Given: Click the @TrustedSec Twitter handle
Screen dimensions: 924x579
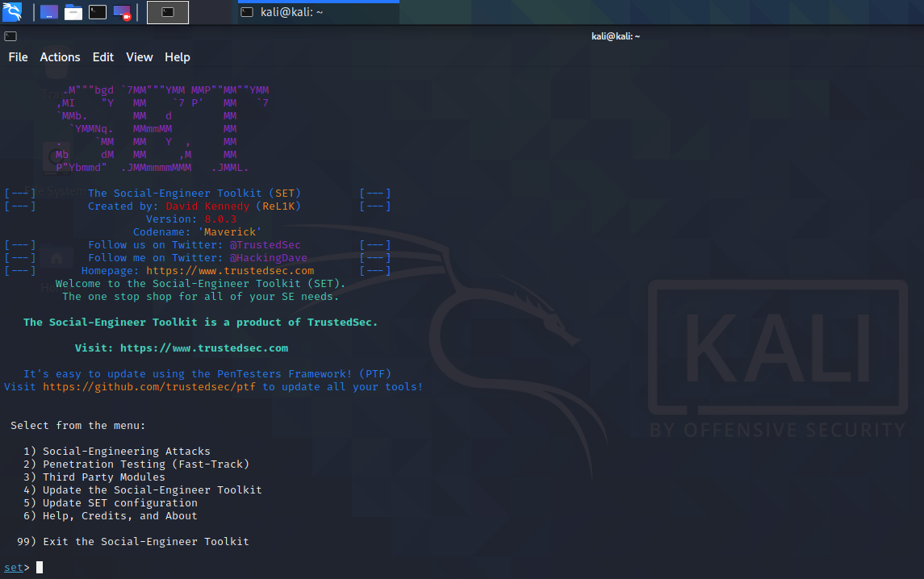Looking at the screenshot, I should coord(265,245).
